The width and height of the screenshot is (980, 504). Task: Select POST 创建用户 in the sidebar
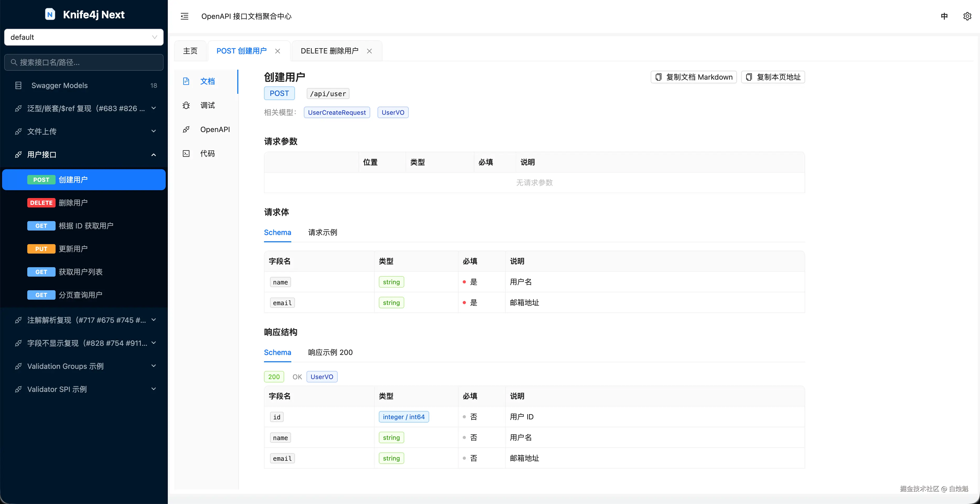click(84, 180)
